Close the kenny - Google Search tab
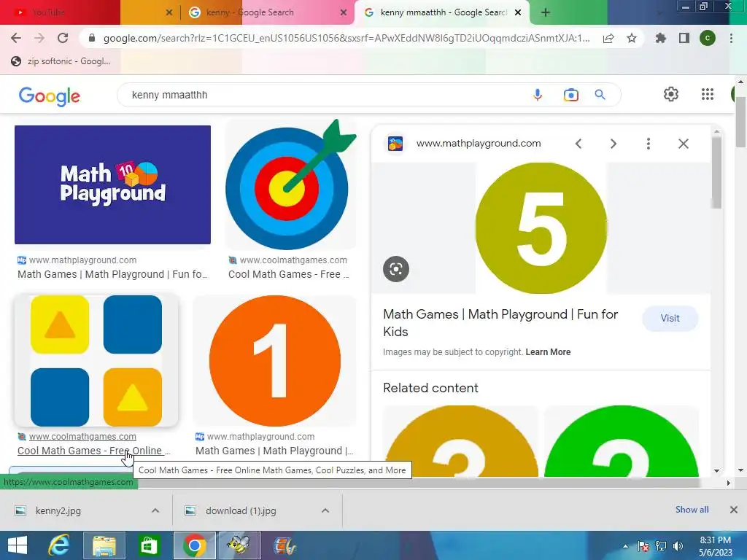 [x=344, y=13]
